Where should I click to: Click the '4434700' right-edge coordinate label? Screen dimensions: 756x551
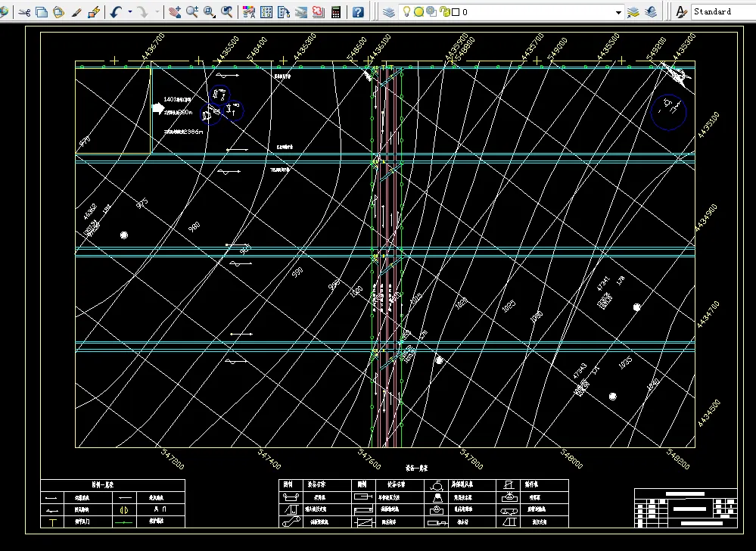pos(708,314)
